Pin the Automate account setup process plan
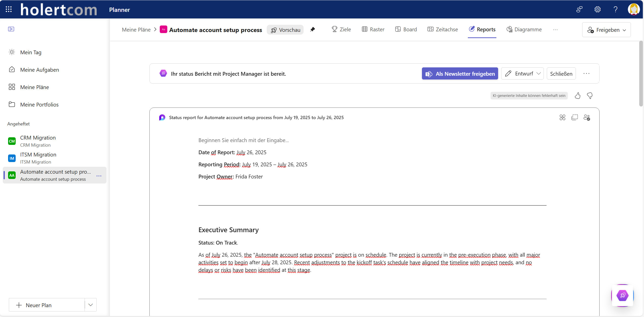Screen dimensions: 644x317 click(313, 30)
